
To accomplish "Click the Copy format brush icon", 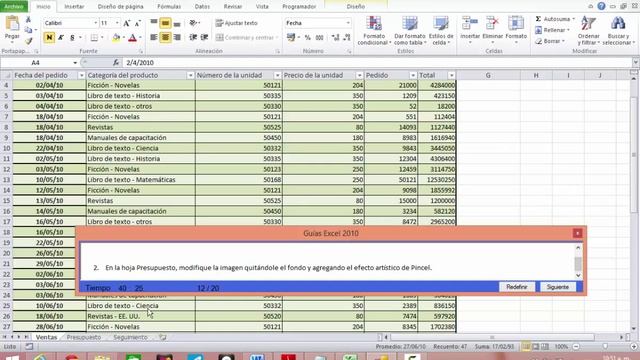I will 28,41.
